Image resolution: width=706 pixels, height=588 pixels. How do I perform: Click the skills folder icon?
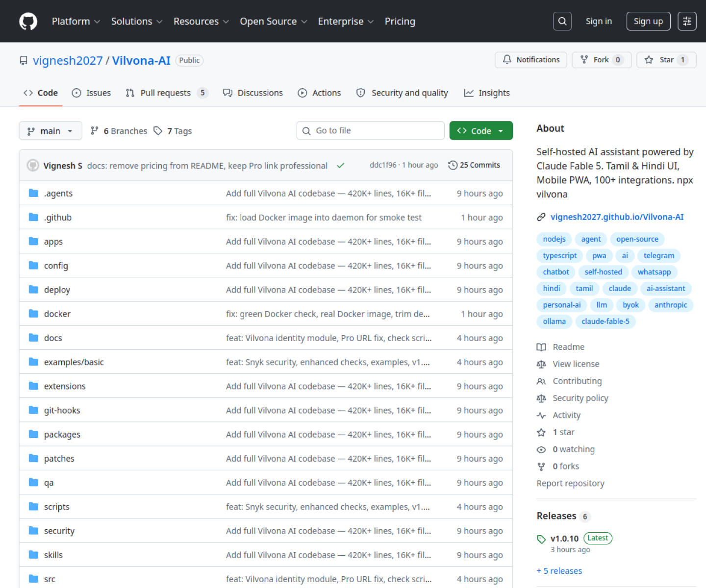pos(33,555)
